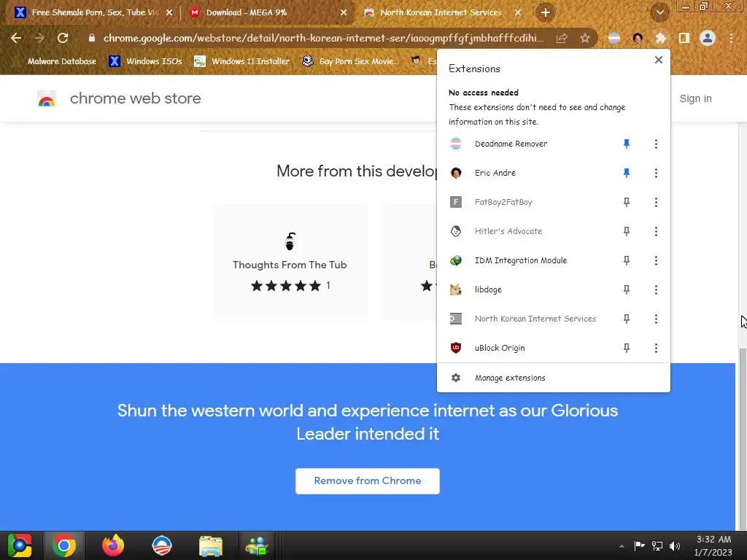The height and width of the screenshot is (560, 747).
Task: Pin North Korean Internet Services to toolbar
Action: 627,319
